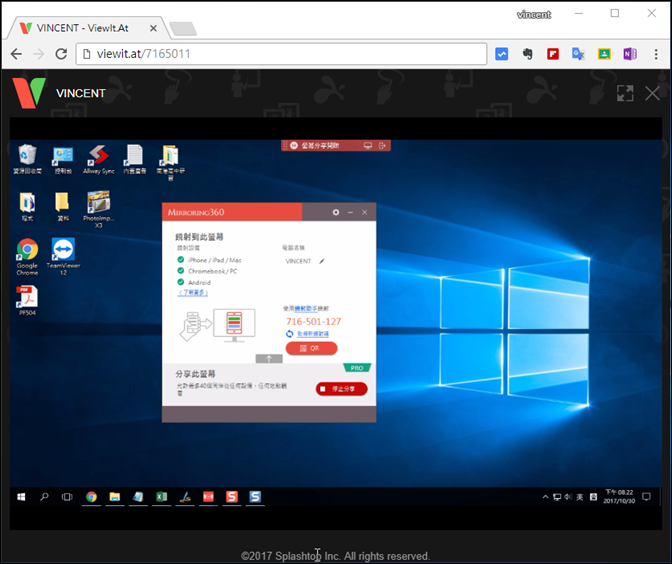672x564 pixels.
Task: Open the blue checkmark extension icon
Action: [x=501, y=54]
